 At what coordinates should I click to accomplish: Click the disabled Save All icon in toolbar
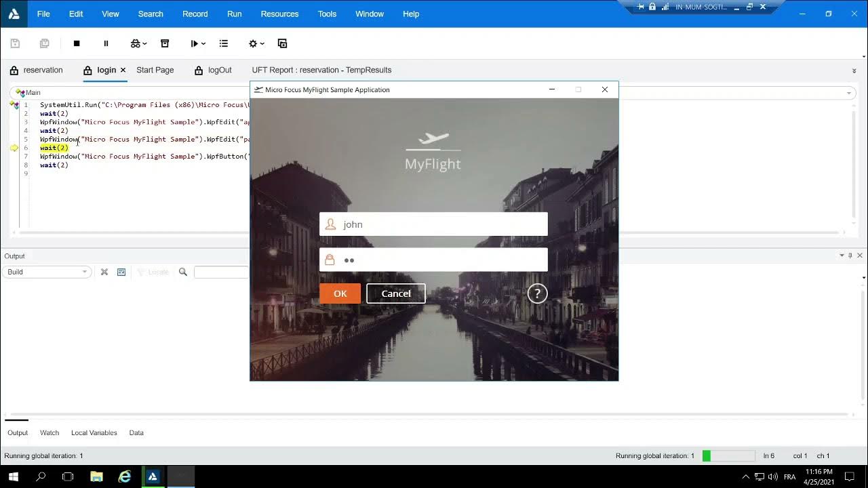point(45,43)
